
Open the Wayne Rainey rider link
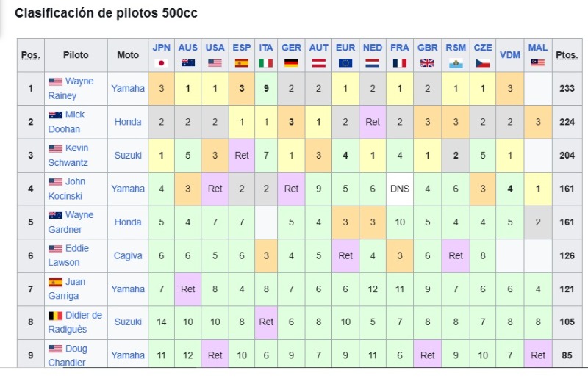click(x=71, y=88)
